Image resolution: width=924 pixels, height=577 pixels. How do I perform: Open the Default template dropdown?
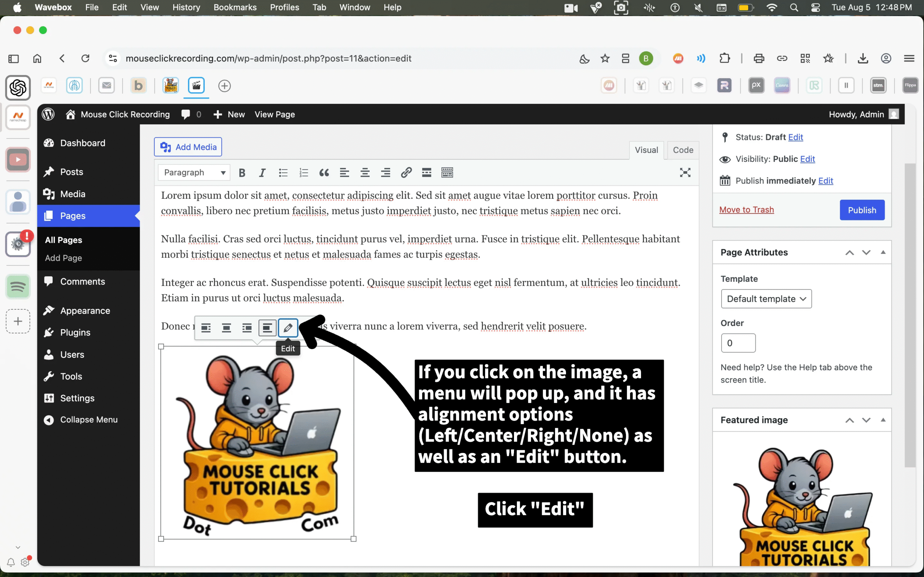pyautogui.click(x=766, y=299)
